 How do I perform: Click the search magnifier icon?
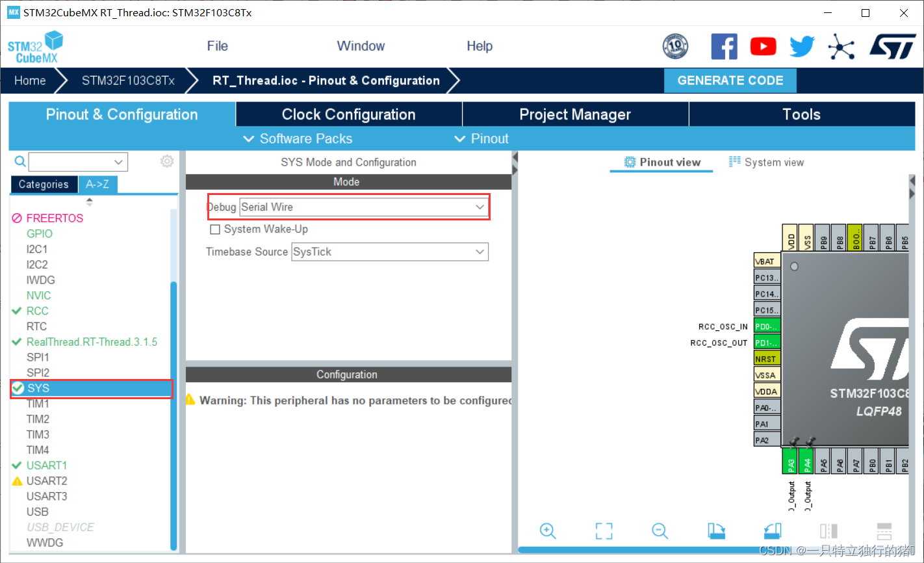pyautogui.click(x=20, y=161)
